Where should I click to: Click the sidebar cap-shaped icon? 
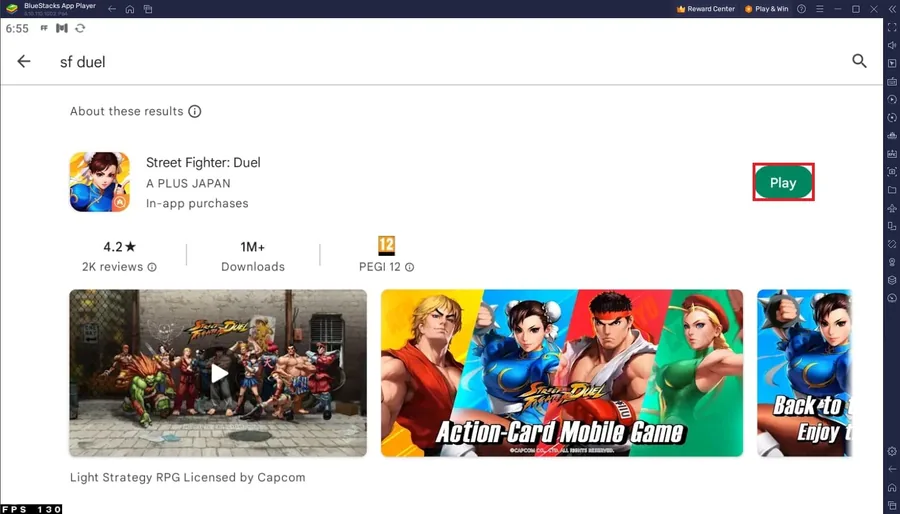[x=891, y=135]
